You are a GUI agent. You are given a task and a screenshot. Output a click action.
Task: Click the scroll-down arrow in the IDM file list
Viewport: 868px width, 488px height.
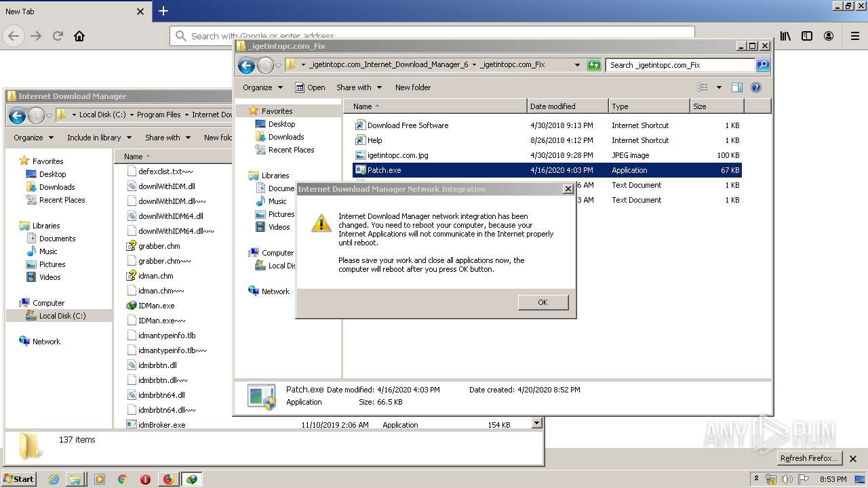[536, 424]
